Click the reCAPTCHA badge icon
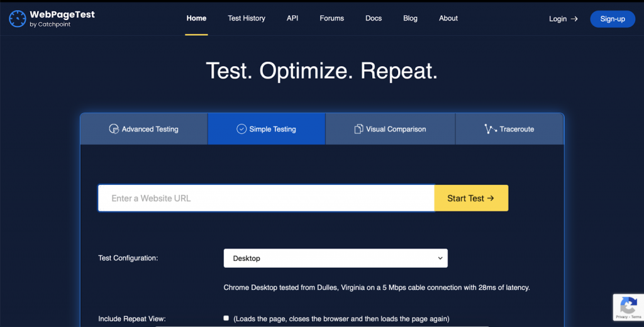Screen dimensions: 644x327 (x=628, y=305)
